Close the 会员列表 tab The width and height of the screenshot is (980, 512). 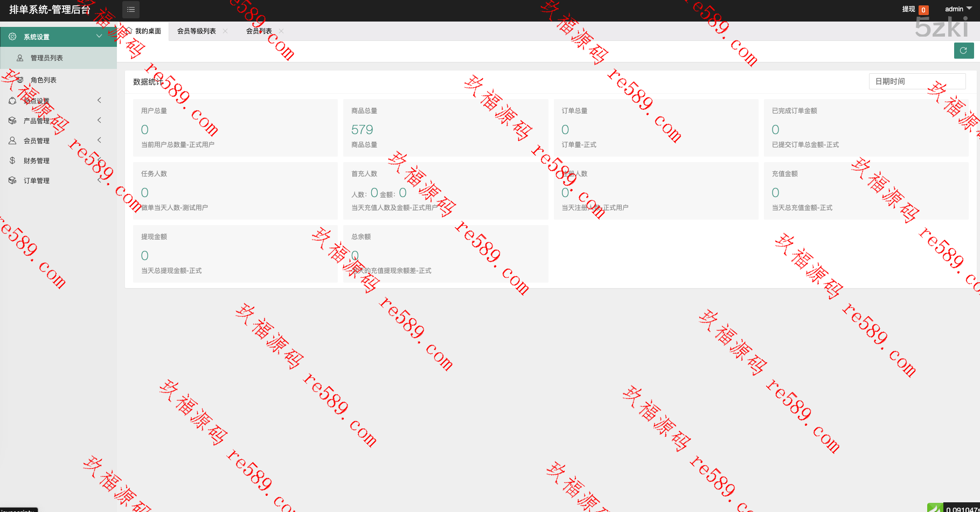pos(281,31)
